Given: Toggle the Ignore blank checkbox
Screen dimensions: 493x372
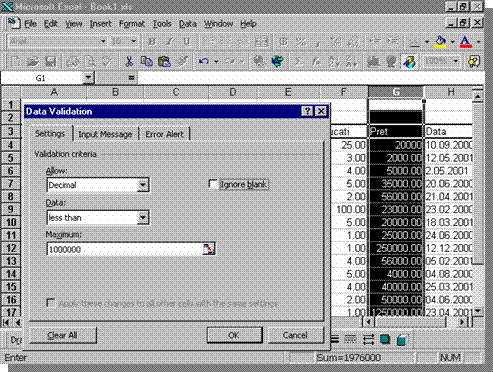Looking at the screenshot, I should tap(213, 184).
